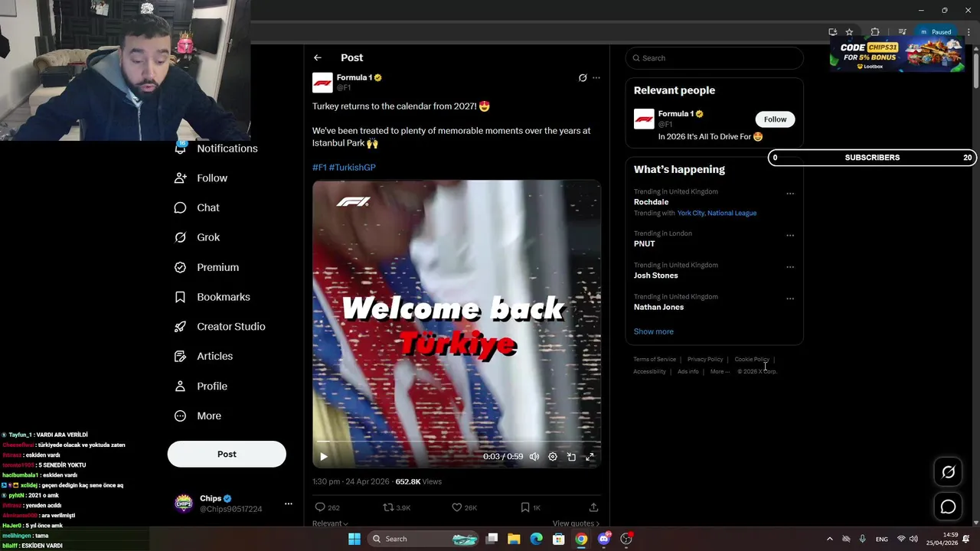Viewport: 980px width, 551px height.
Task: Click the Articles icon in the sidebar
Action: point(181,357)
